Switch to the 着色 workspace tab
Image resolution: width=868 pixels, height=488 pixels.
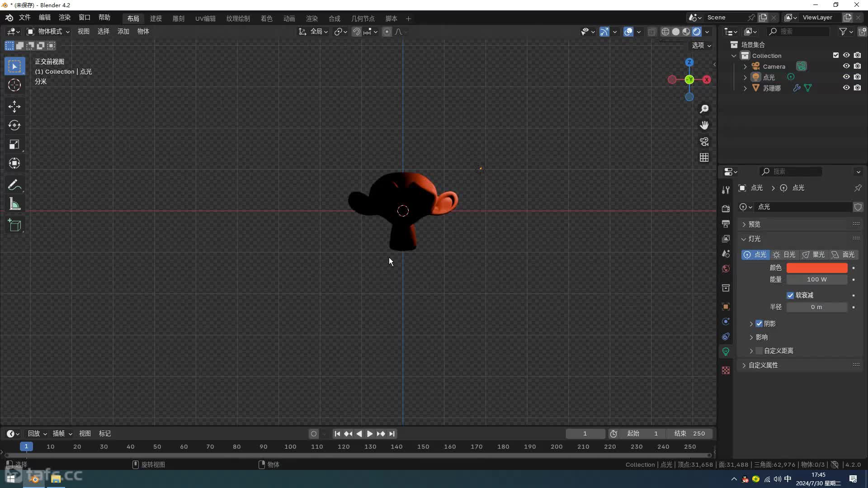click(267, 19)
